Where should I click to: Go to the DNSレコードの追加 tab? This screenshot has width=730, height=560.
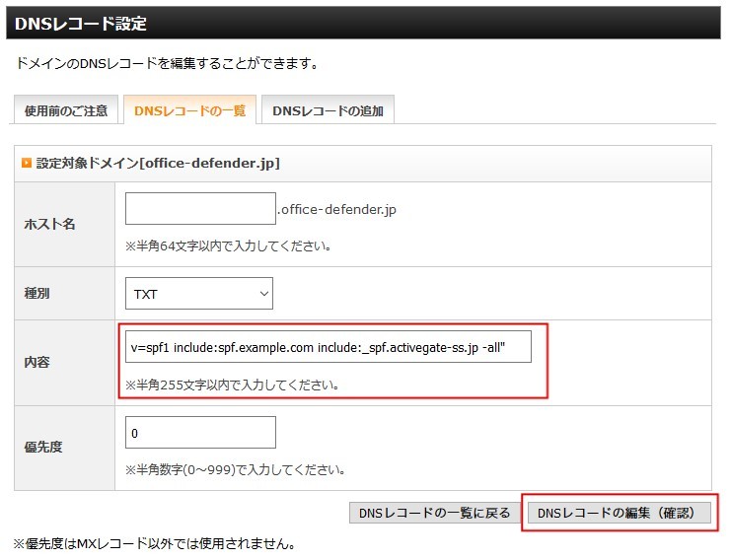[x=328, y=110]
